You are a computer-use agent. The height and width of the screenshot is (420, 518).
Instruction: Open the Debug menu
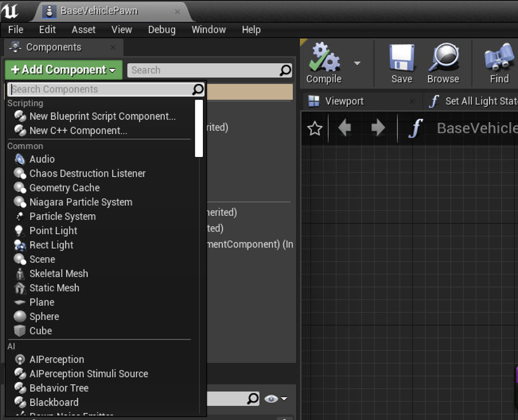coord(162,30)
